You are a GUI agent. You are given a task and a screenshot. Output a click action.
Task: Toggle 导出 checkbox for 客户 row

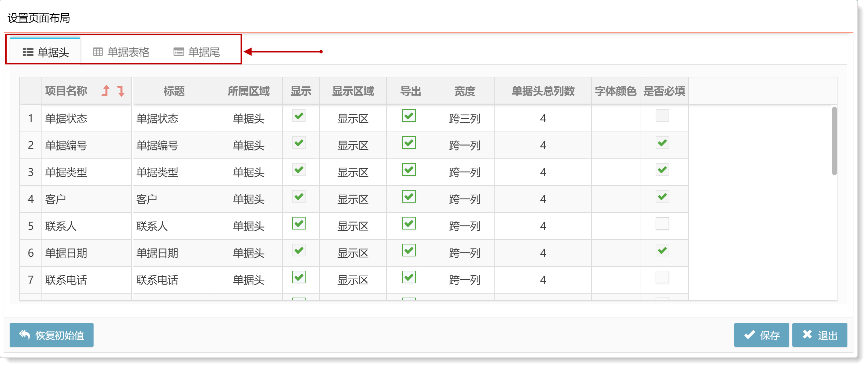409,197
